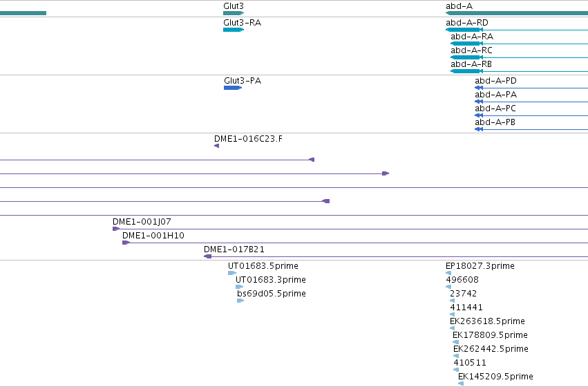
Task: Select the Glut3-RA label text
Action: (243, 23)
